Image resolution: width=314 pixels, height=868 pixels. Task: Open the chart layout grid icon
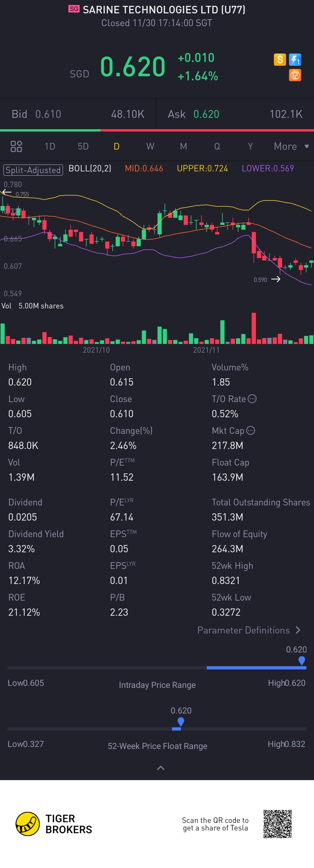16,146
